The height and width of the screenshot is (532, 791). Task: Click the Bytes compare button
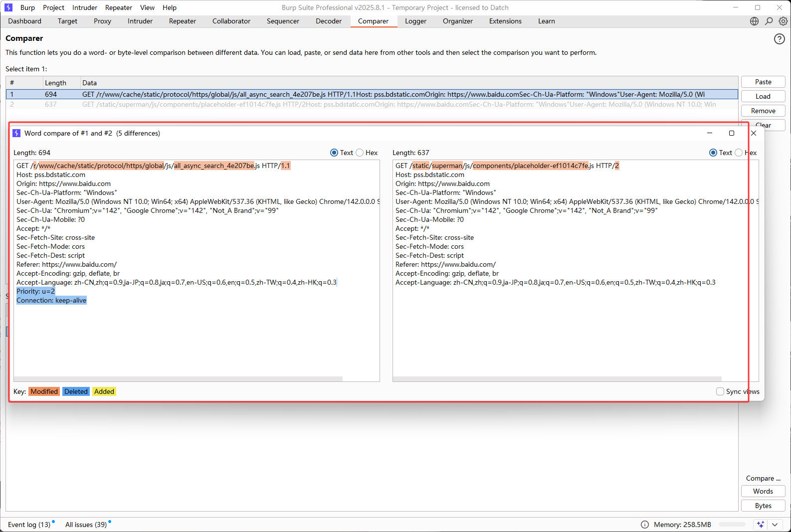pyautogui.click(x=763, y=506)
